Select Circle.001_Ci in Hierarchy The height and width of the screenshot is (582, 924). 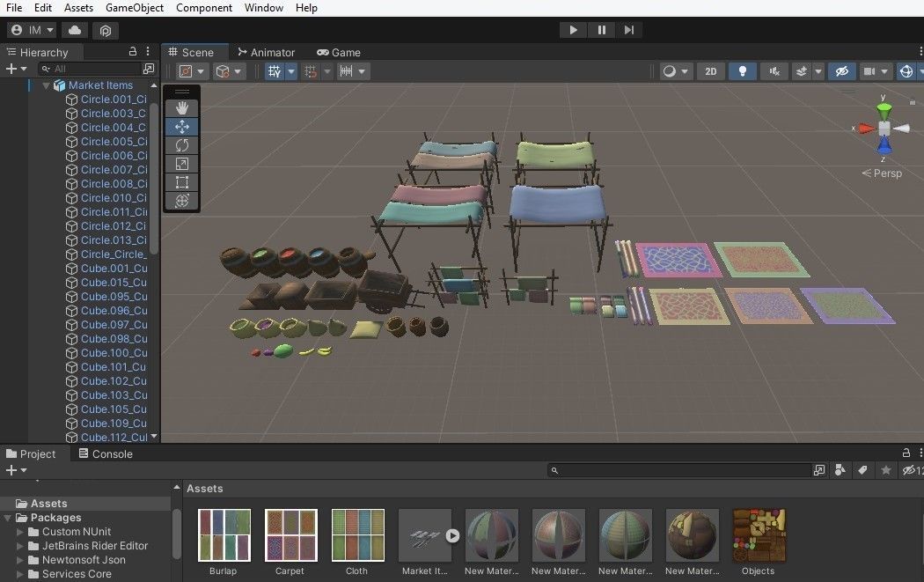(106, 99)
